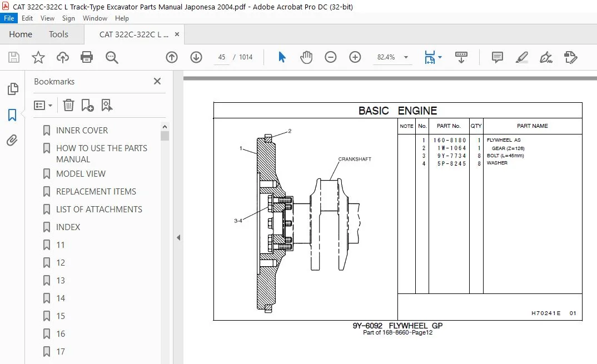Image resolution: width=597 pixels, height=364 pixels.
Task: Add a new bookmark
Action: (88, 105)
